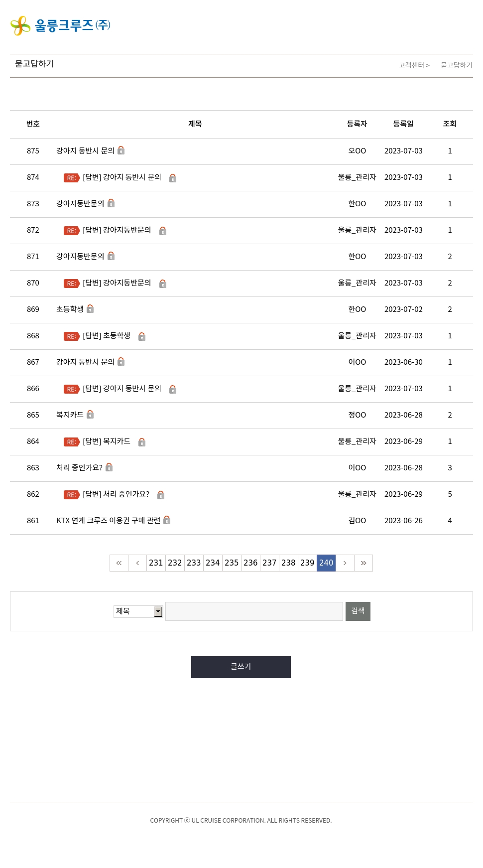The width and height of the screenshot is (483, 868).
Task: Click the search keyword input field
Action: (x=254, y=611)
